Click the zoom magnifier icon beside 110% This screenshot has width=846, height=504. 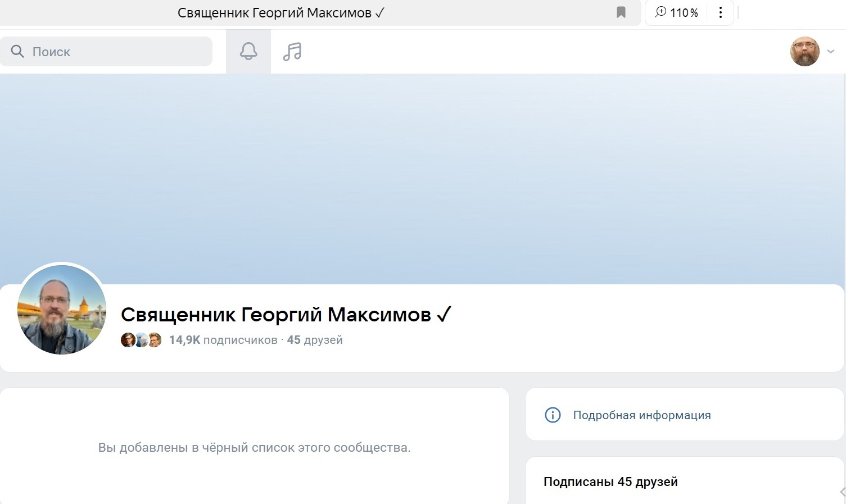660,12
